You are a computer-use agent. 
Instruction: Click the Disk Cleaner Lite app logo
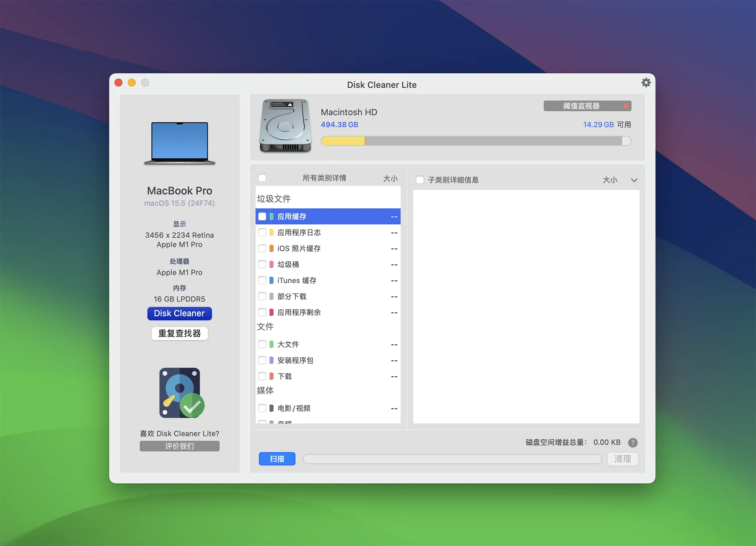[x=181, y=392]
